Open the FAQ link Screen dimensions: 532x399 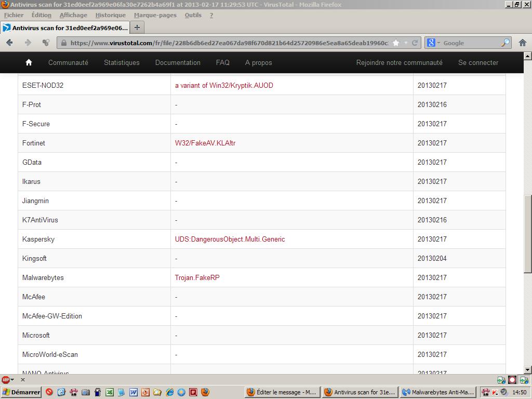coord(222,62)
